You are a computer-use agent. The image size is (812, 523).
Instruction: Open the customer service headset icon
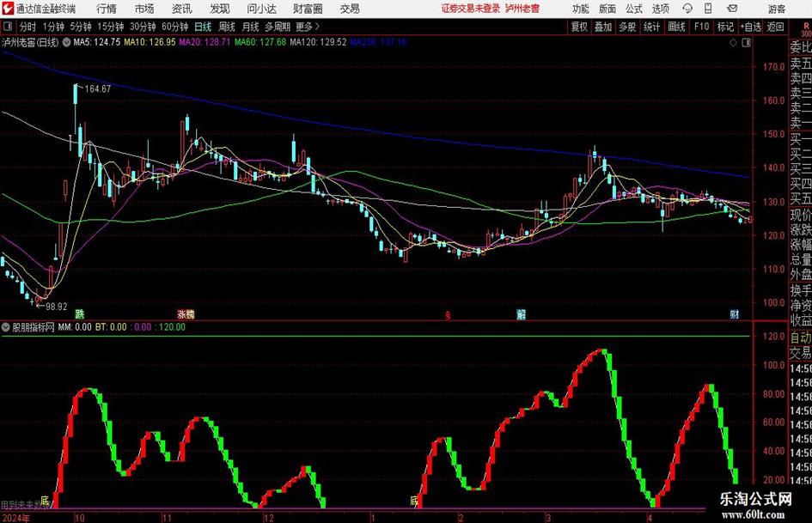687,9
